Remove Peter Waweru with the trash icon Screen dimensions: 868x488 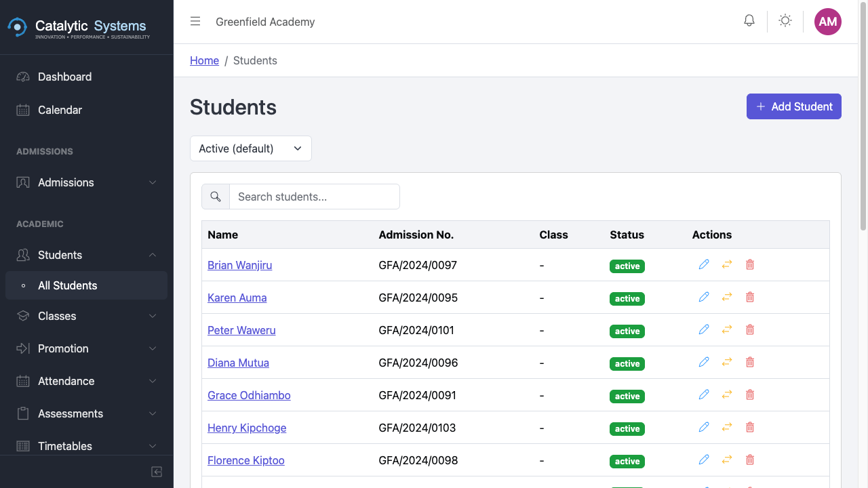750,329
